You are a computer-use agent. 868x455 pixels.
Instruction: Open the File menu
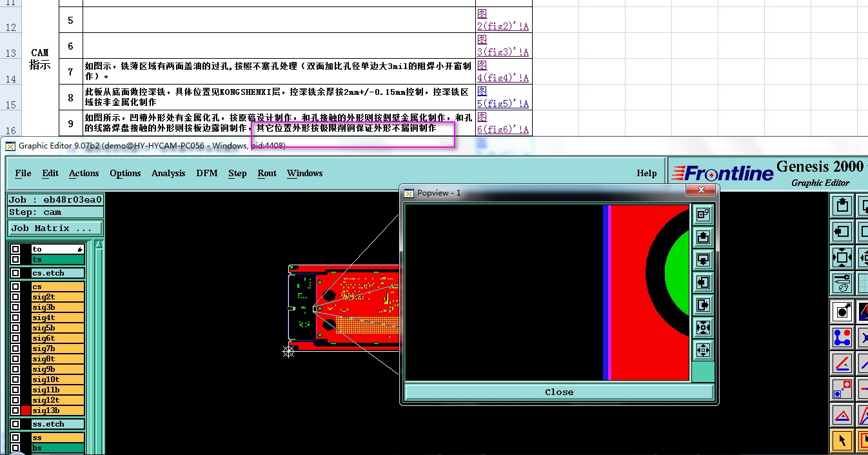pos(23,173)
